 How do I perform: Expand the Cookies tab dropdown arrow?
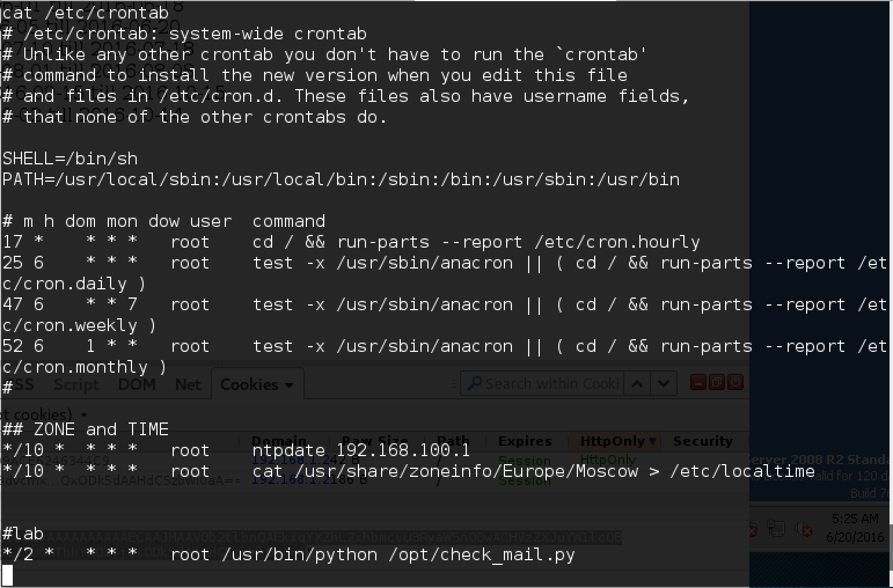click(289, 385)
